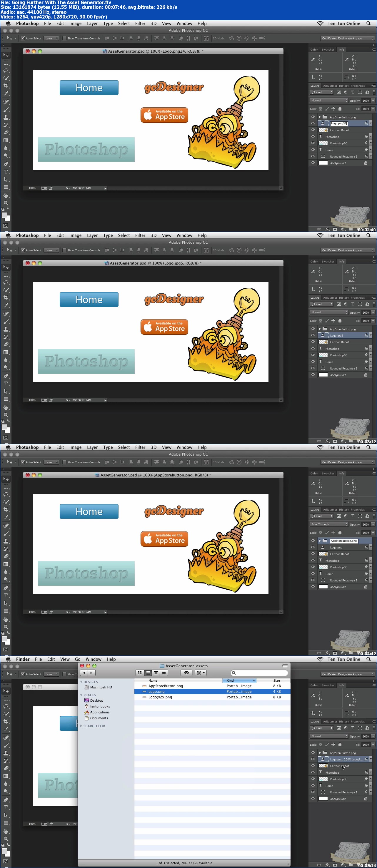The image size is (377, 868).
Task: Open the Finder Action gear dropdown
Action: (200, 673)
